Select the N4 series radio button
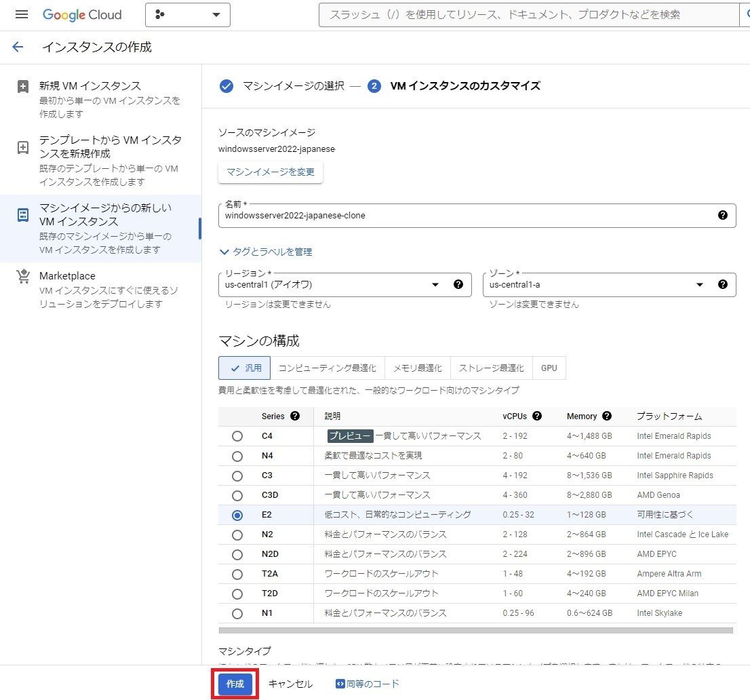 tap(237, 456)
